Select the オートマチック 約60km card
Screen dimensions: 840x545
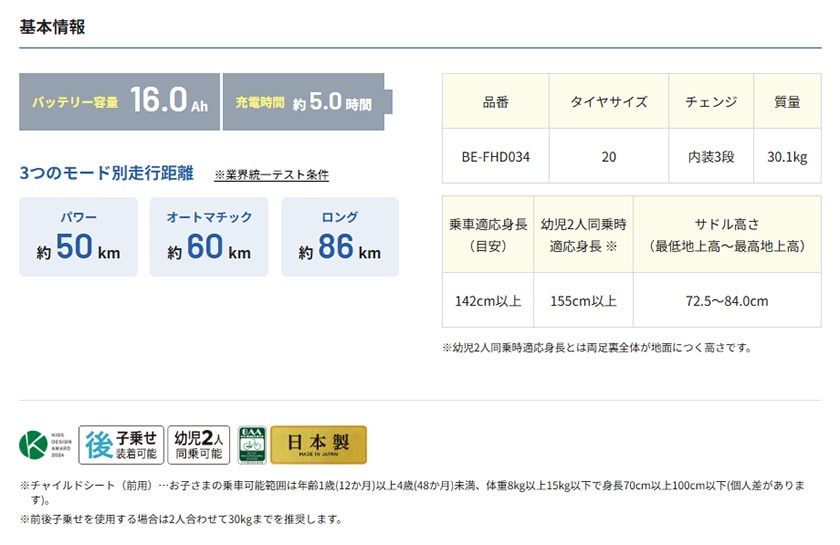pos(209,237)
